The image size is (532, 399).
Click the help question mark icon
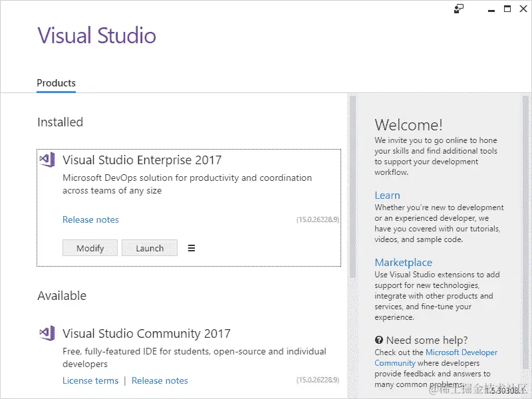[x=379, y=340]
